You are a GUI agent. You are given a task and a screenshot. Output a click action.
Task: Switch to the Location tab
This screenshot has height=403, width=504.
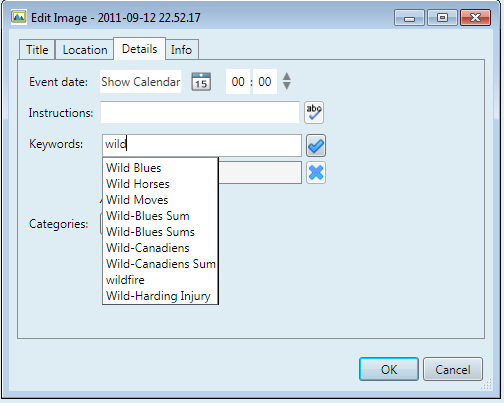[x=85, y=50]
